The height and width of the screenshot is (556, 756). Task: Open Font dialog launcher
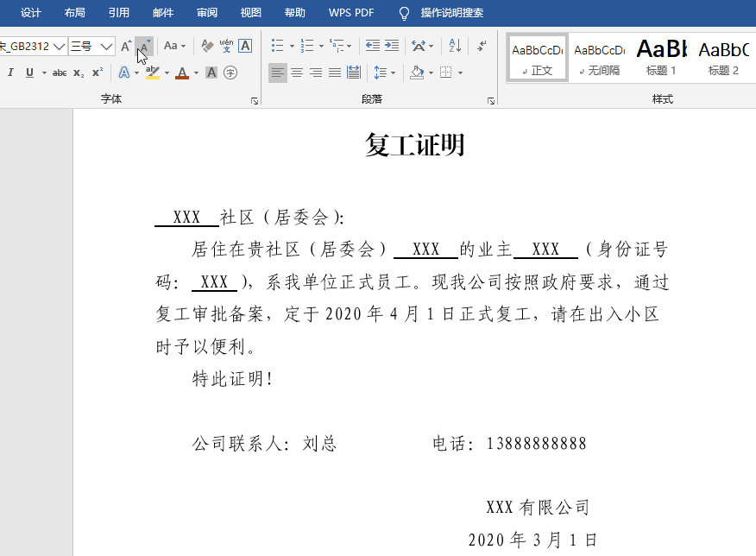[255, 100]
